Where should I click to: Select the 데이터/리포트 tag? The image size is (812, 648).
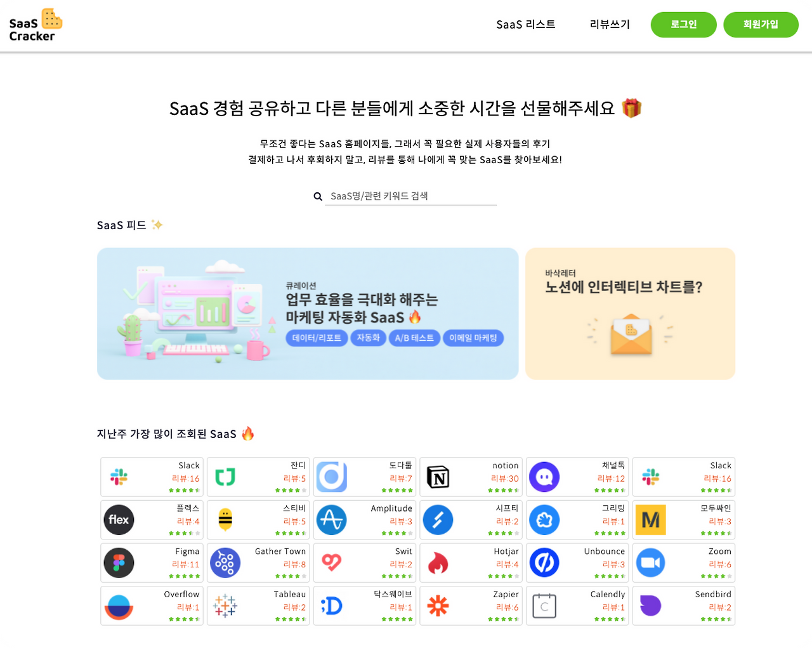317,338
